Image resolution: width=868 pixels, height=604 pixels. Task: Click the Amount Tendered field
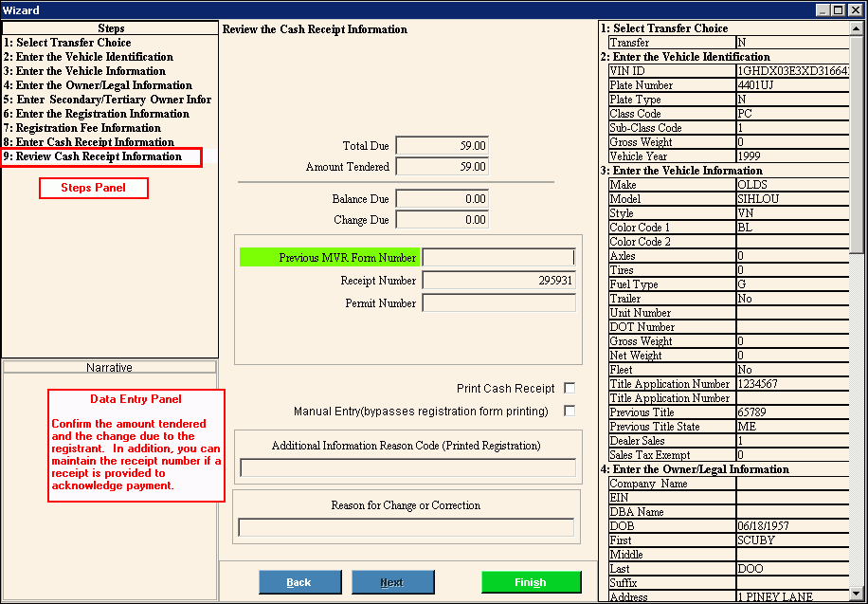[x=443, y=166]
